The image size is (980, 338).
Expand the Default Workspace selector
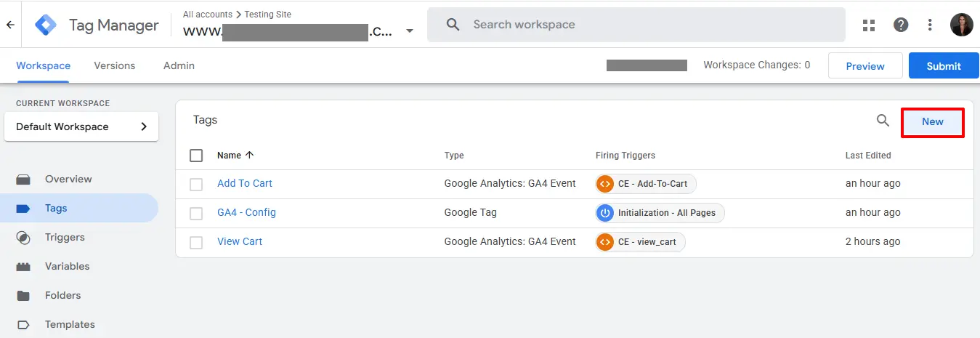(x=81, y=126)
